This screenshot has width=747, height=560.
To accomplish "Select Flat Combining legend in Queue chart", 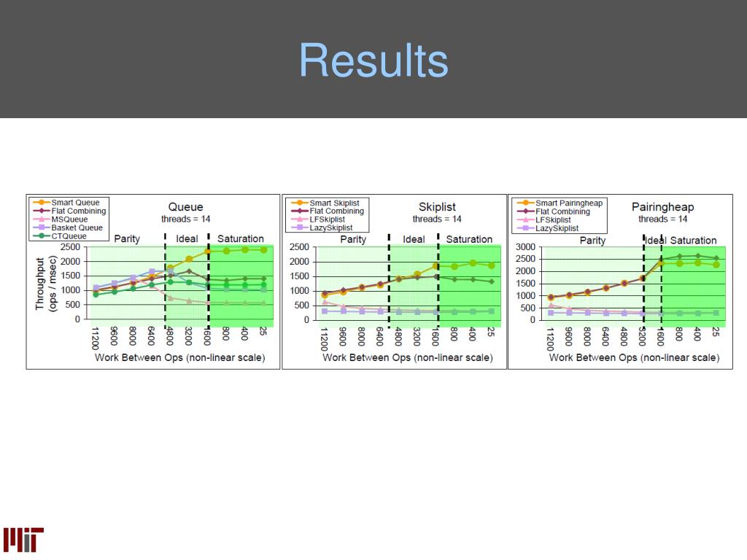I will [69, 211].
